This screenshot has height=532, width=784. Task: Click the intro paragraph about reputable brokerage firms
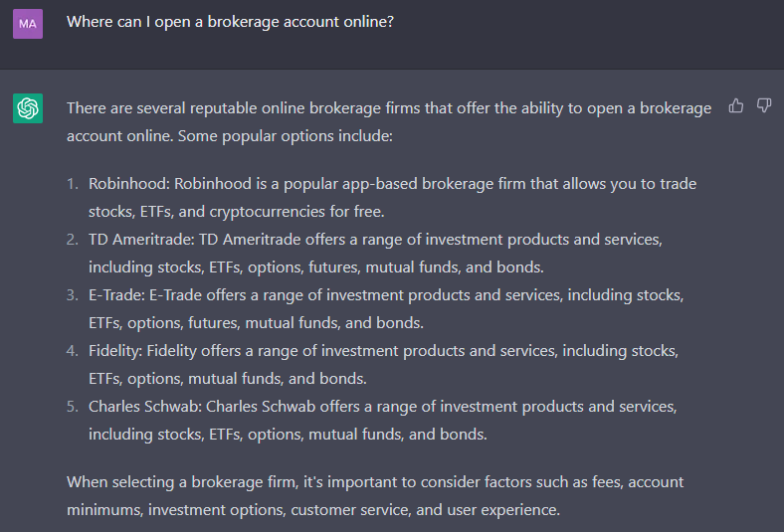tap(389, 122)
